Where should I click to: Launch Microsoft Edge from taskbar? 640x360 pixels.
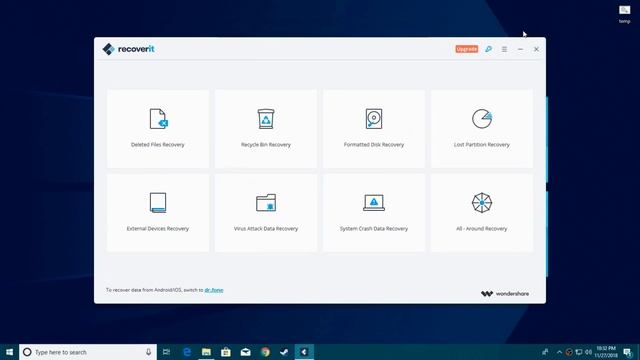coord(187,352)
